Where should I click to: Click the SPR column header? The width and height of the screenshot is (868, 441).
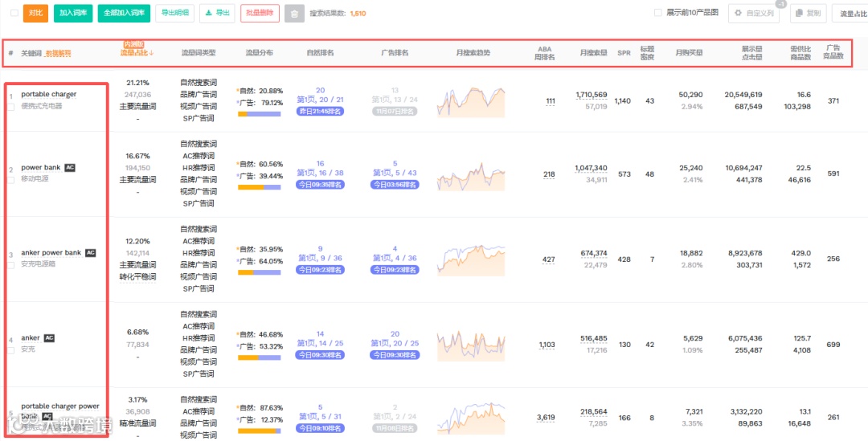624,53
